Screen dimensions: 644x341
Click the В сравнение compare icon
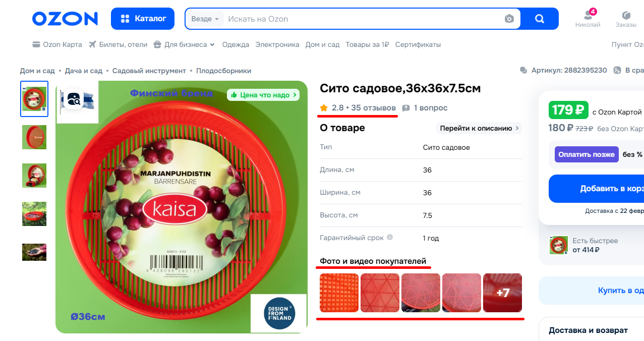click(617, 70)
